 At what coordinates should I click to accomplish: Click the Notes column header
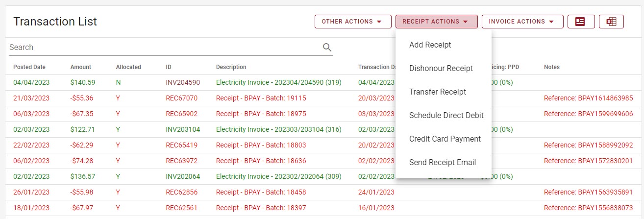coord(551,67)
